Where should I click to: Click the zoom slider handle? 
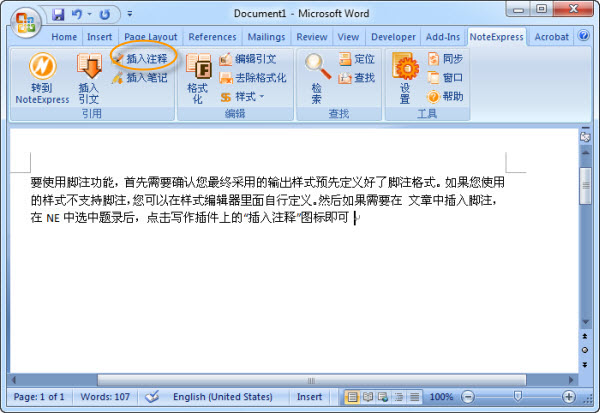click(x=517, y=396)
